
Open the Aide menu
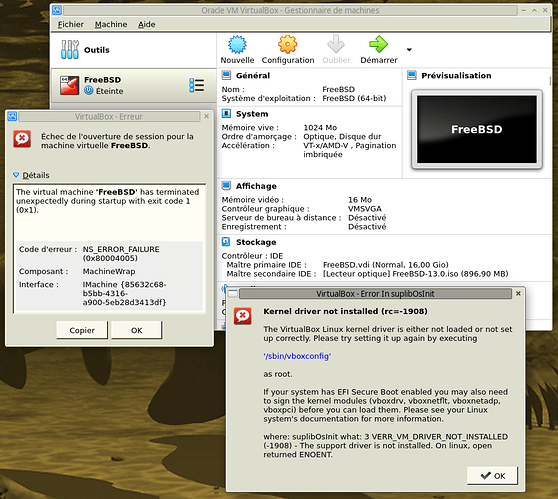(x=147, y=24)
